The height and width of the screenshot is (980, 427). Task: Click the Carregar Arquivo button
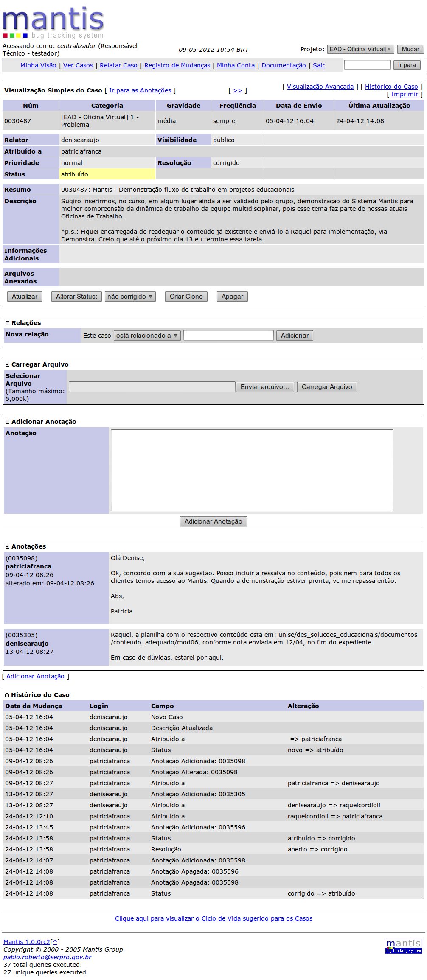pyautogui.click(x=327, y=387)
